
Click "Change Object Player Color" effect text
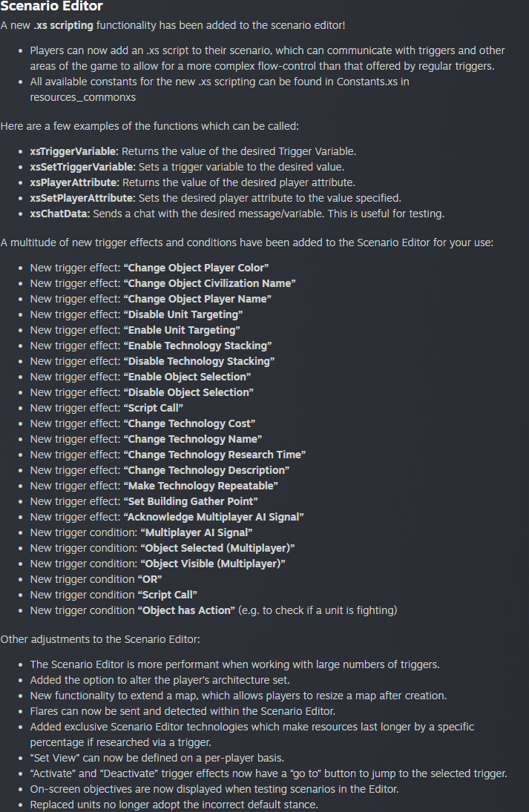click(x=196, y=267)
